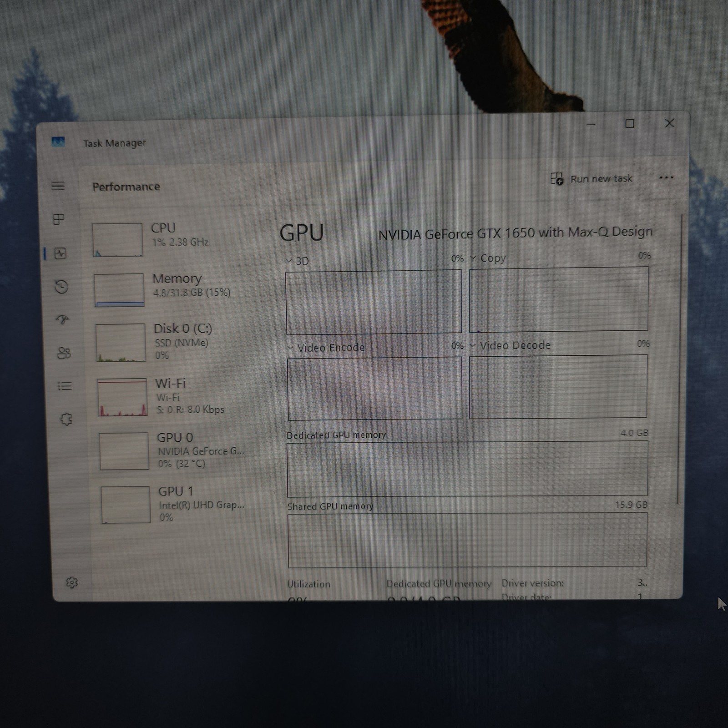The width and height of the screenshot is (728, 728).
Task: Open the Services page puzzle icon
Action: 66,419
